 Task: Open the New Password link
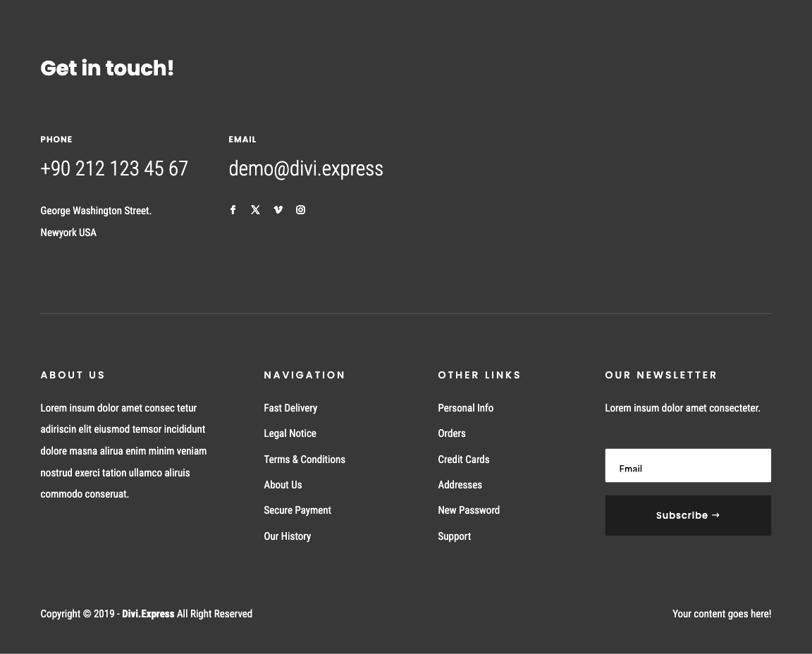pos(469,510)
